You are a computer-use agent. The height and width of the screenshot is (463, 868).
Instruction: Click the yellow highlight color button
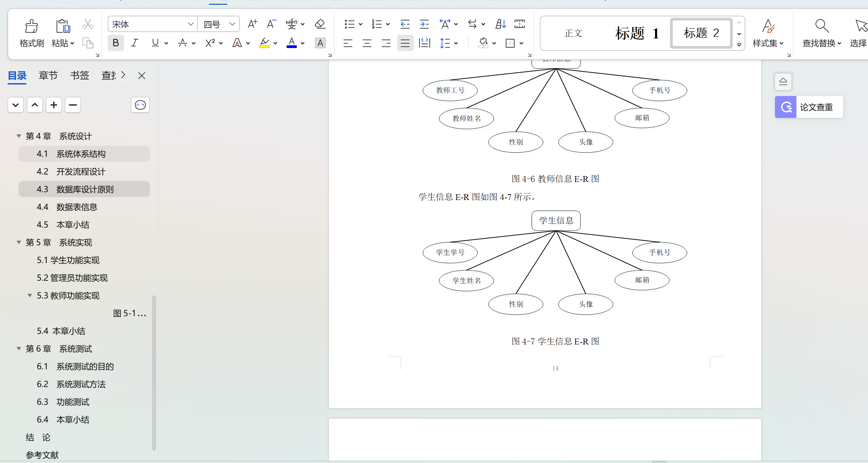[264, 43]
